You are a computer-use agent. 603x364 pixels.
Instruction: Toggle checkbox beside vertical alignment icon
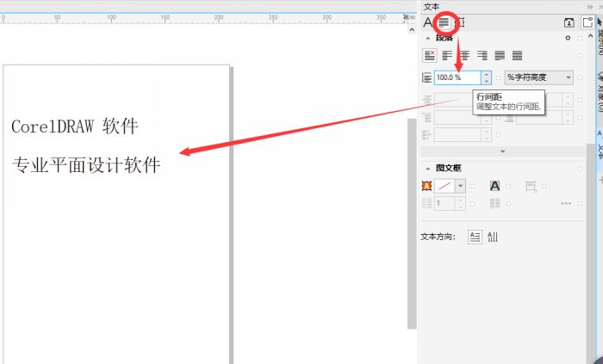click(x=544, y=186)
